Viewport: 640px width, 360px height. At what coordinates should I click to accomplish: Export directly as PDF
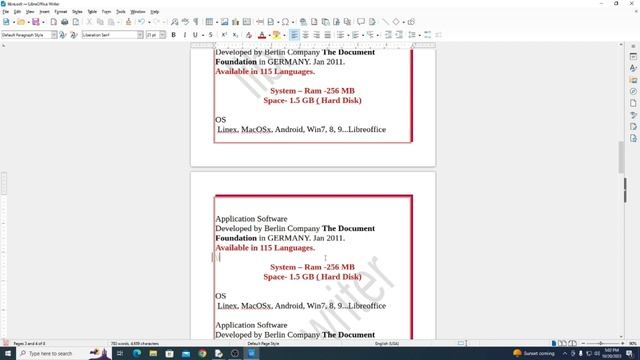click(53, 22)
